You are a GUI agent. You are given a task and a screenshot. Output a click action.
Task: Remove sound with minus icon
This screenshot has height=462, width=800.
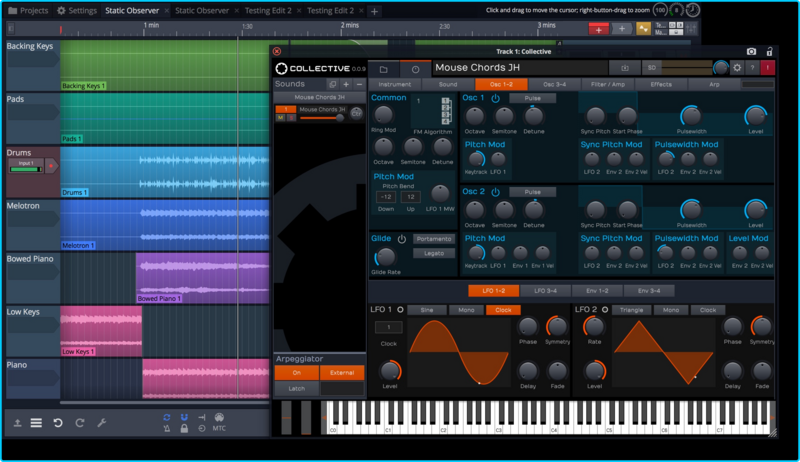coord(359,84)
